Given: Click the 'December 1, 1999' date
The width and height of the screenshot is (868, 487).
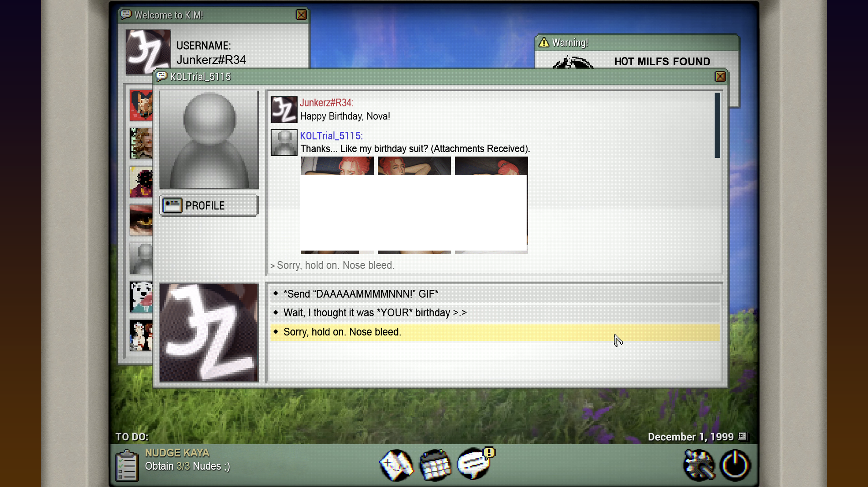Looking at the screenshot, I should coord(691,437).
